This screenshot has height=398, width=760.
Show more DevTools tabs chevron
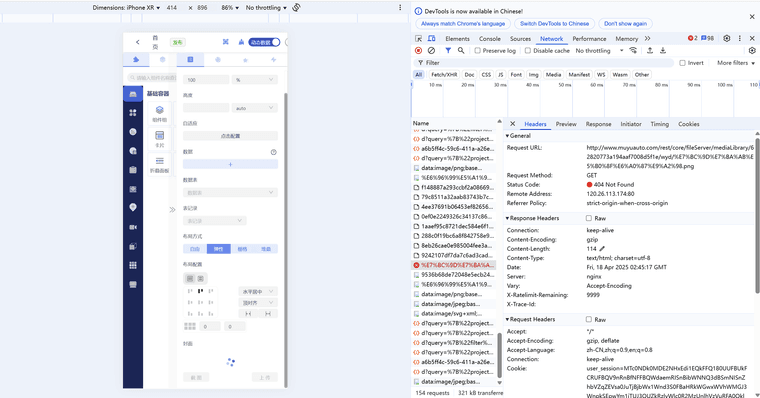pos(648,38)
